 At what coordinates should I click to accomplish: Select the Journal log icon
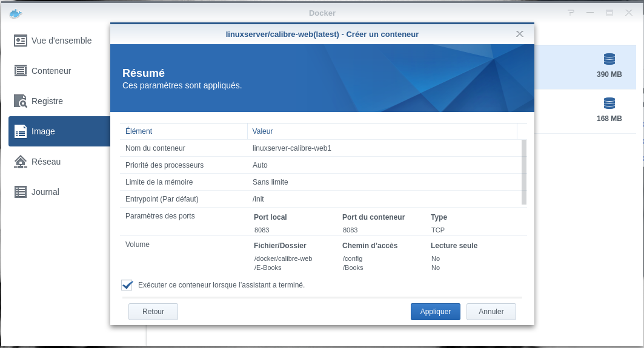21,192
